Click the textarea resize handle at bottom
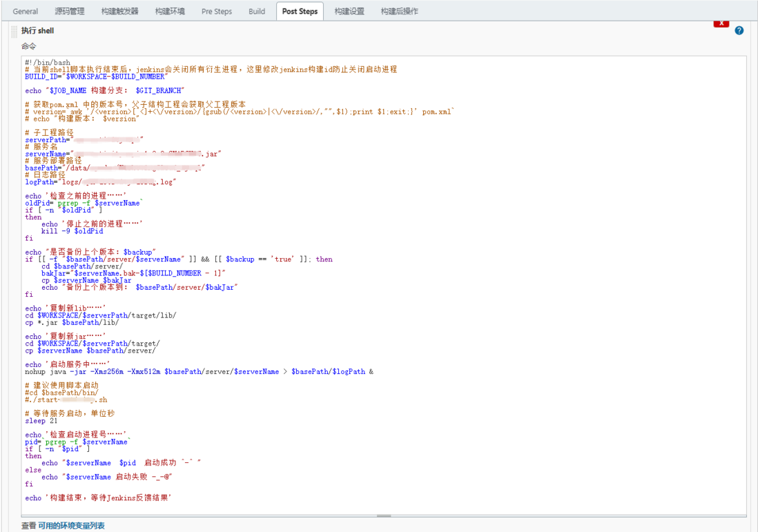 click(x=384, y=516)
